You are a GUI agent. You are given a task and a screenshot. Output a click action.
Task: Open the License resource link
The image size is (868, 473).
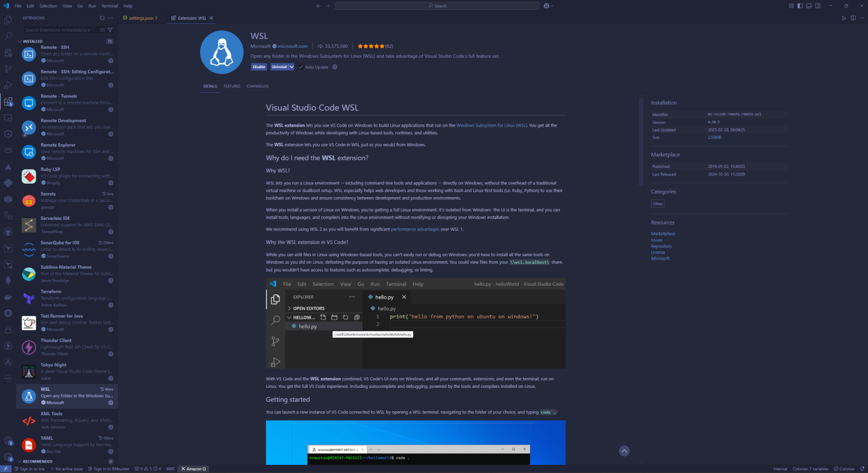(658, 253)
